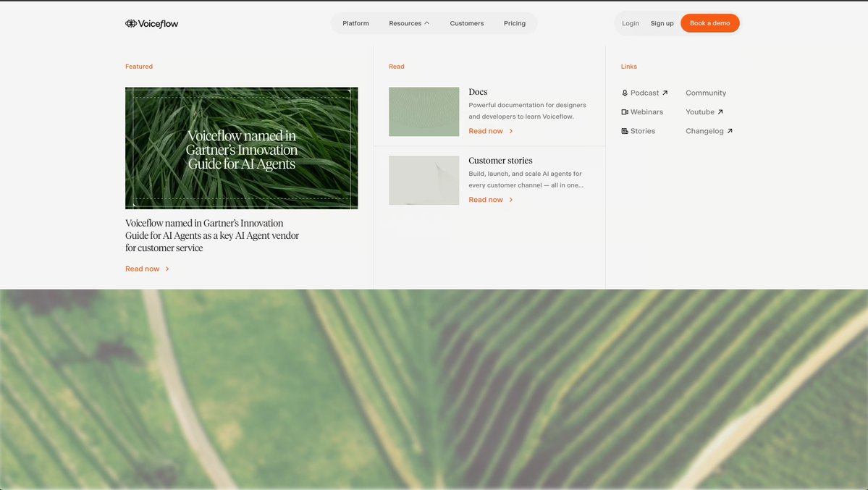Click Read now under Docs
The height and width of the screenshot is (490, 868).
(x=486, y=131)
